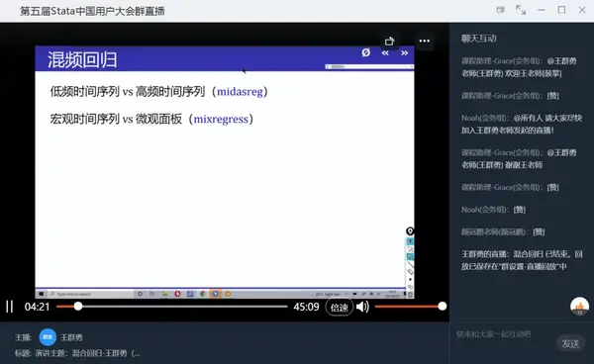594x364 pixels.
Task: Click the total duration 45:09 label
Action: click(306, 307)
